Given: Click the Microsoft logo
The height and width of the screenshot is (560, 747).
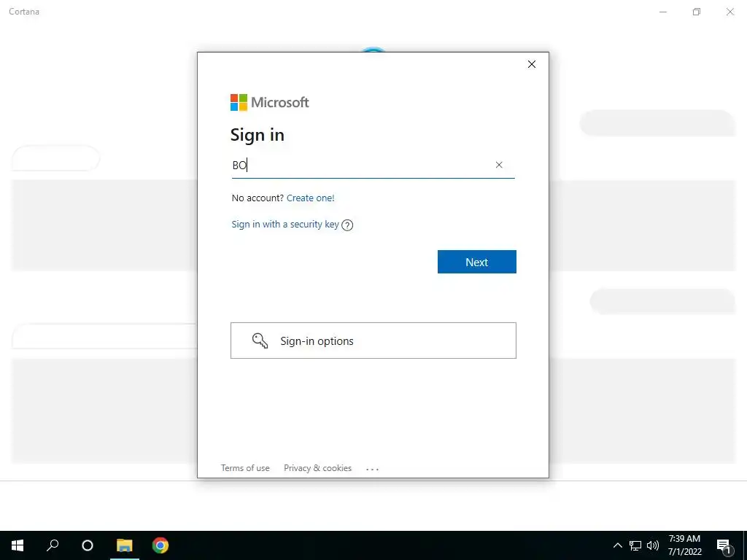Looking at the screenshot, I should click(x=270, y=102).
